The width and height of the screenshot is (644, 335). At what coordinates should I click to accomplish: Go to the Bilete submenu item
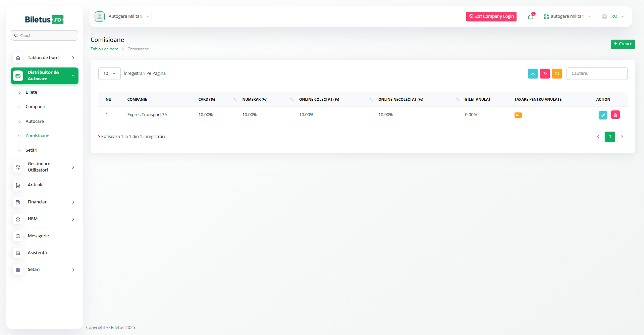pos(32,92)
